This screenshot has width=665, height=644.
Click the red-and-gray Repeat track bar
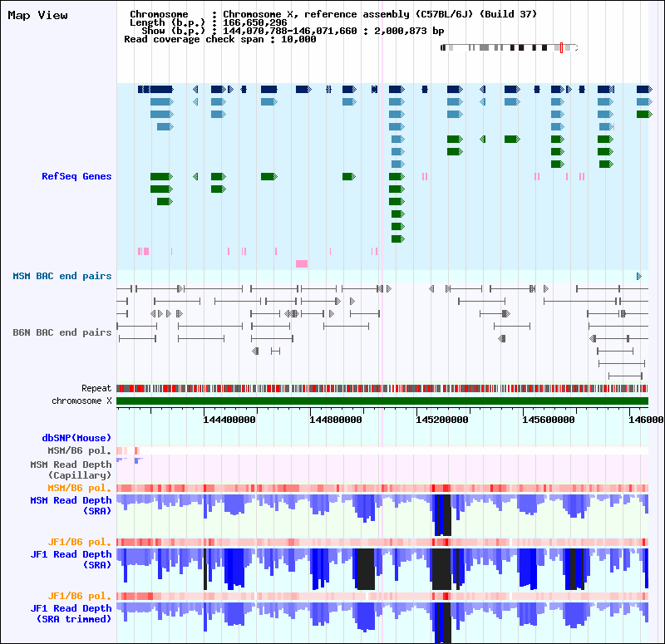coord(382,388)
